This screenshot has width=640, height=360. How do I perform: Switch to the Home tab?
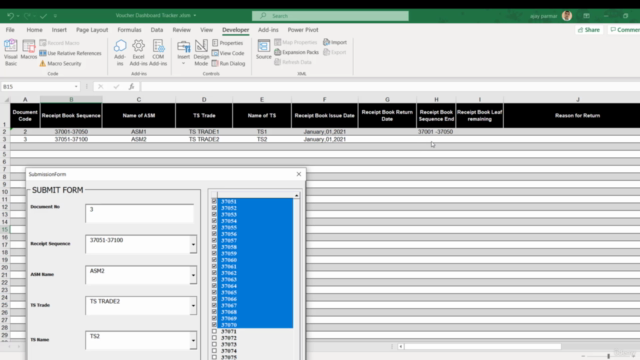click(34, 30)
